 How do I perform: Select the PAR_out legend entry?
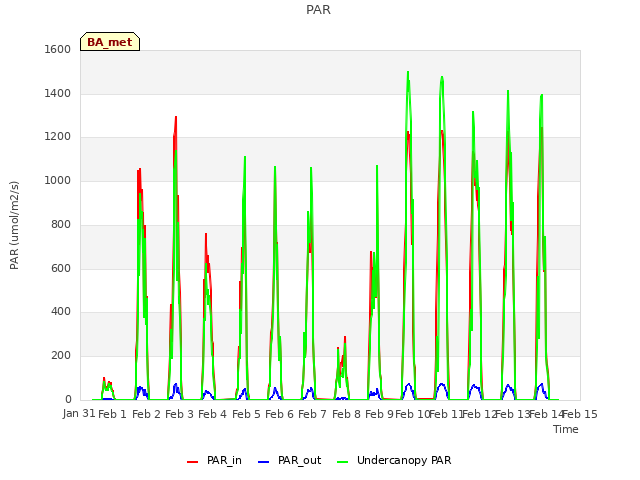point(290,460)
